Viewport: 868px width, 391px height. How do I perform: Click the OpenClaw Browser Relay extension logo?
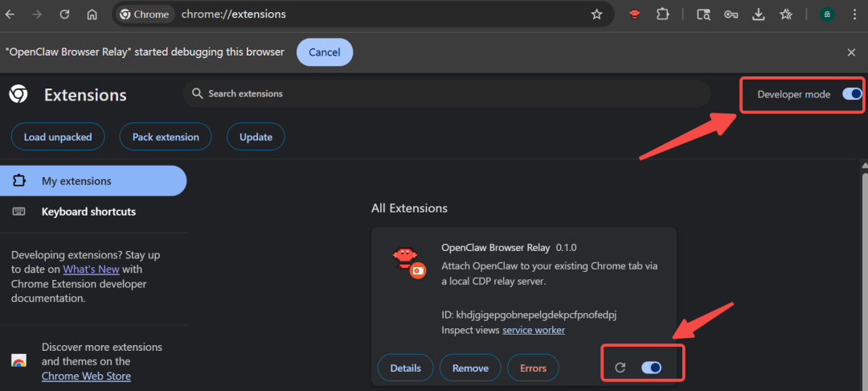[x=408, y=262]
